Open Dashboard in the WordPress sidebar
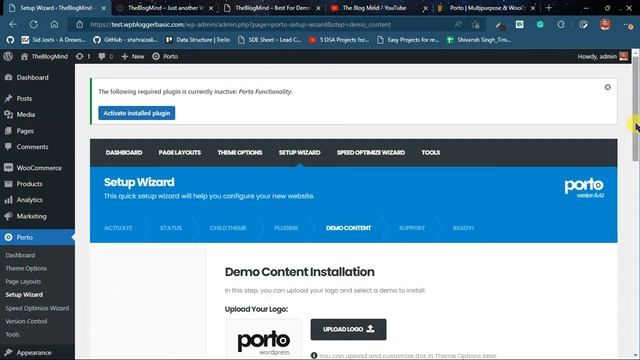This screenshot has width=640, height=360. point(32,77)
